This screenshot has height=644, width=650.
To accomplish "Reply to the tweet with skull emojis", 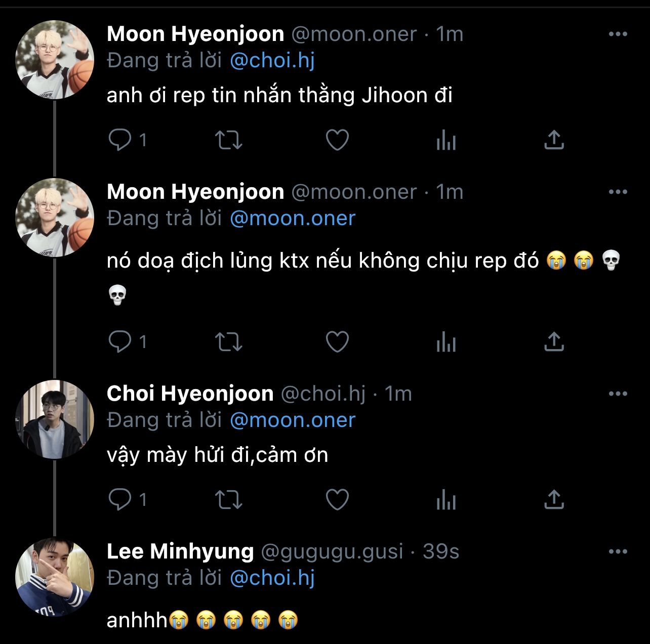I will tap(120, 342).
